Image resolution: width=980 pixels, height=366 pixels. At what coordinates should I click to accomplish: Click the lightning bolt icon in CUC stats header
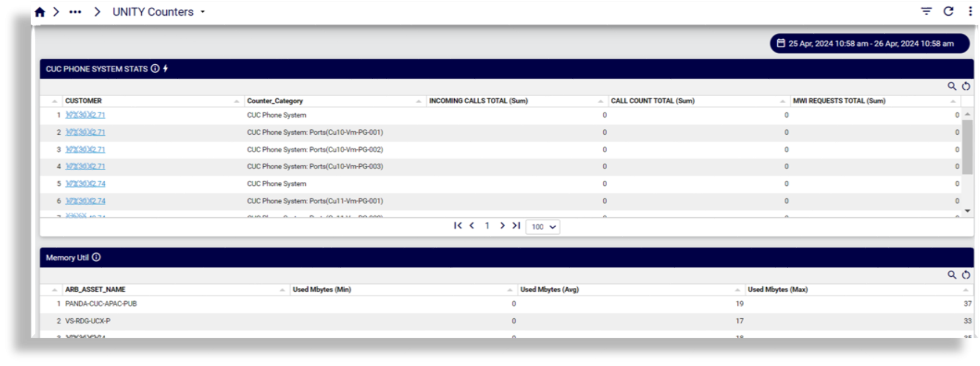point(166,69)
